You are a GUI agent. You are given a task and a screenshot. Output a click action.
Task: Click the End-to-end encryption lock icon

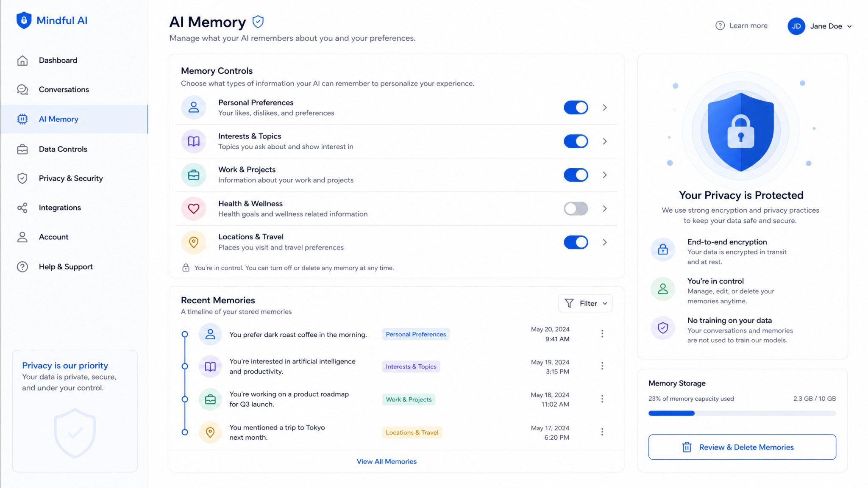click(x=663, y=249)
